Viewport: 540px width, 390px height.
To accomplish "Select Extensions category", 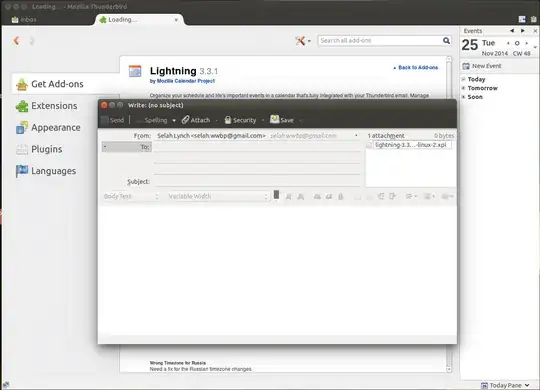I will [x=46, y=106].
